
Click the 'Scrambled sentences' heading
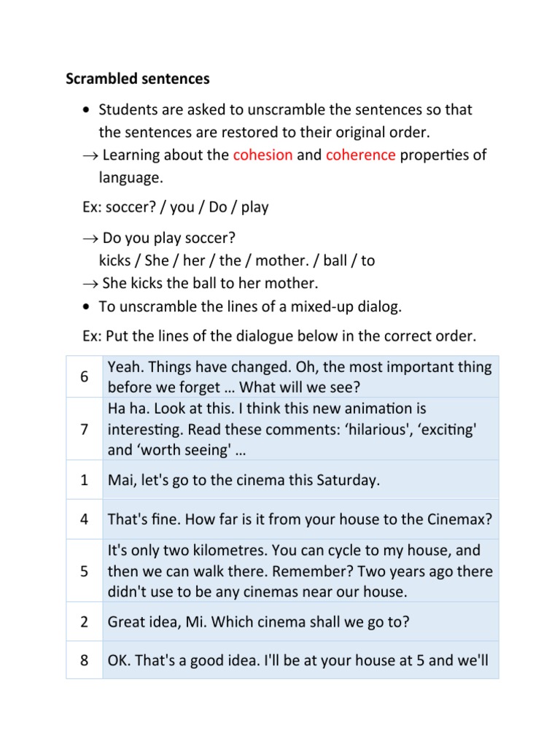click(138, 78)
